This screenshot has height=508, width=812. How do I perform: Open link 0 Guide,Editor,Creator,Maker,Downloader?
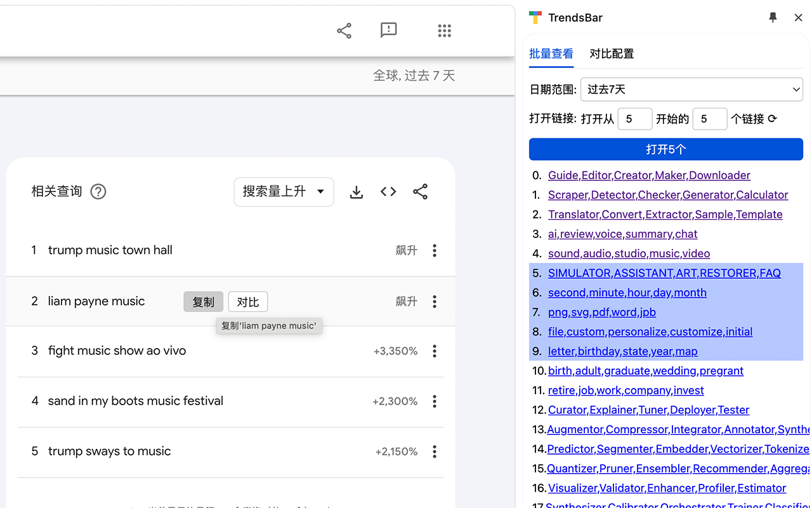[x=649, y=175]
